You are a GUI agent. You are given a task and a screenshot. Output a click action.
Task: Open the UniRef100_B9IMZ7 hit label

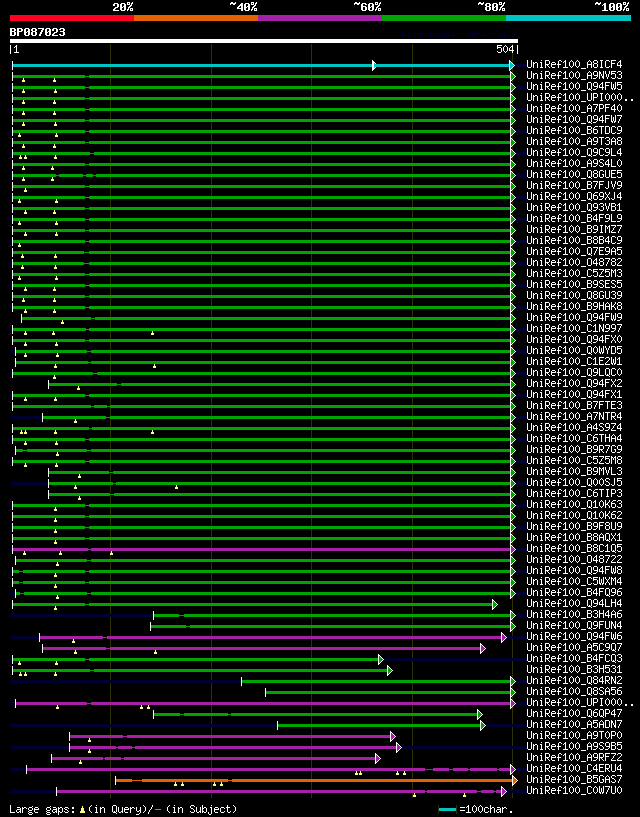574,229
